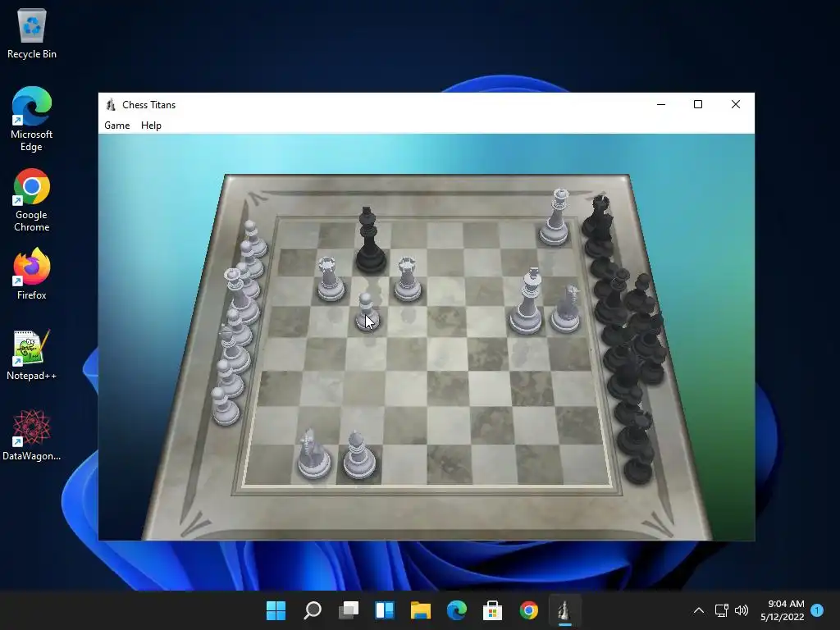
Task: Show hidden tray icons chevron
Action: (x=699, y=610)
